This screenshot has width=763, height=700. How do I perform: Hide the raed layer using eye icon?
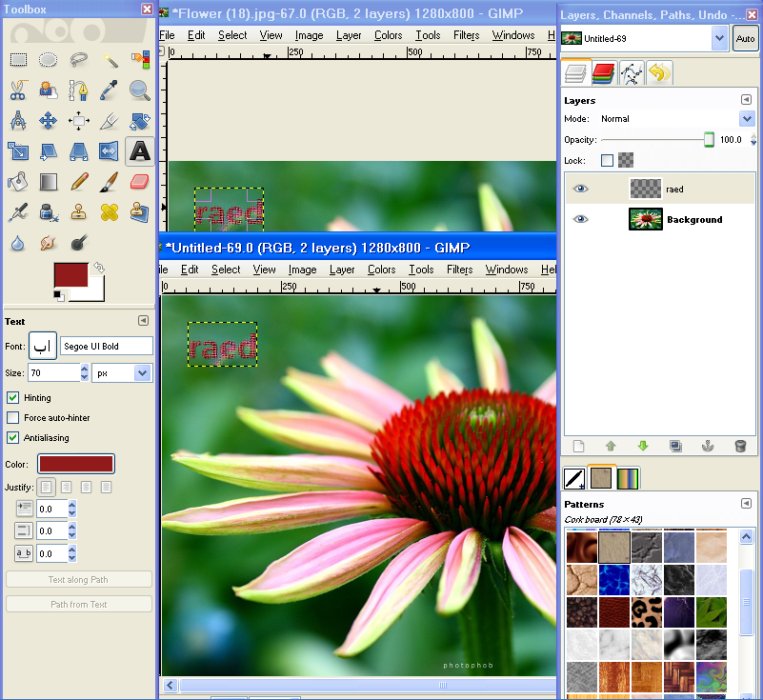580,189
